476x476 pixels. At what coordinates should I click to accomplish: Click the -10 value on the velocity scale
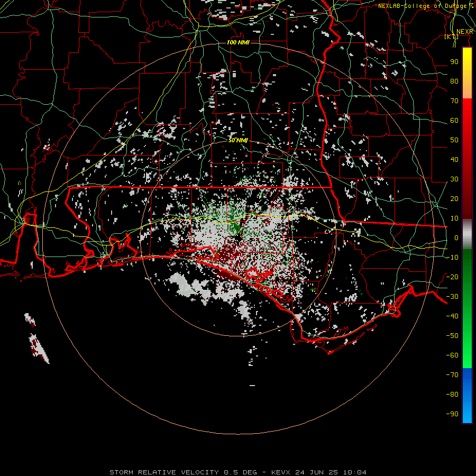452,258
